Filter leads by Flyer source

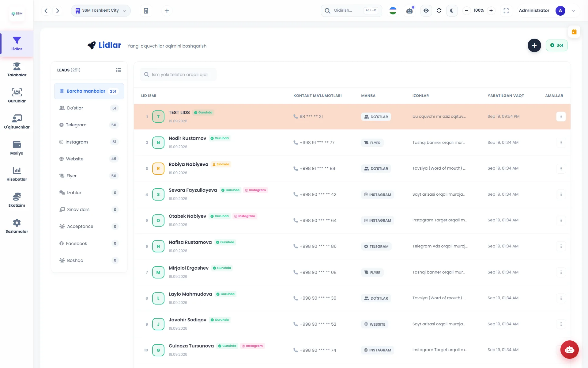(x=89, y=176)
